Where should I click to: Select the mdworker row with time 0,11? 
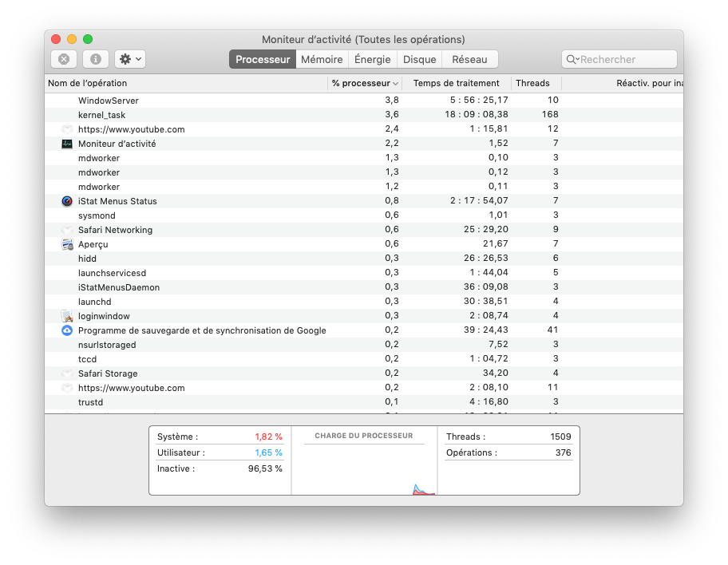pyautogui.click(x=364, y=187)
